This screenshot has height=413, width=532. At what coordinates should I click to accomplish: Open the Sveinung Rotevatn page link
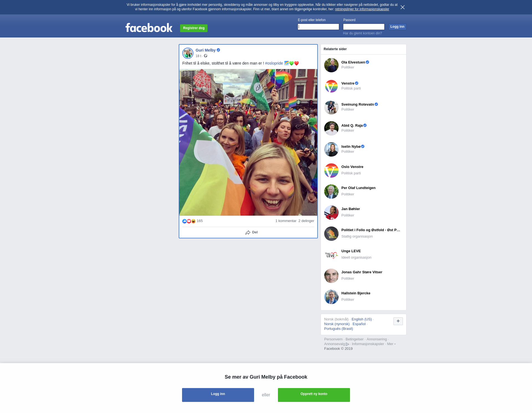(x=358, y=104)
